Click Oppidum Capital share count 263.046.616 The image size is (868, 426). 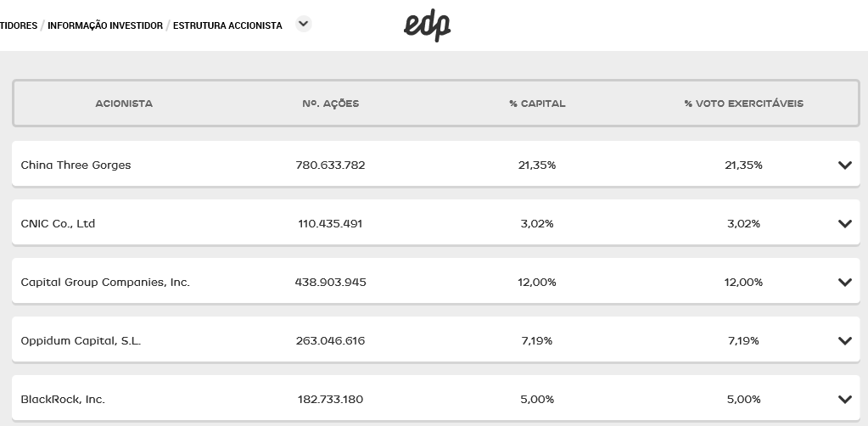(331, 341)
